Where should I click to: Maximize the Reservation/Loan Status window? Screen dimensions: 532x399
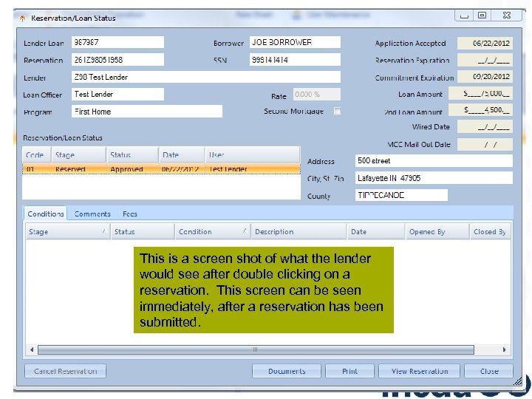click(482, 16)
